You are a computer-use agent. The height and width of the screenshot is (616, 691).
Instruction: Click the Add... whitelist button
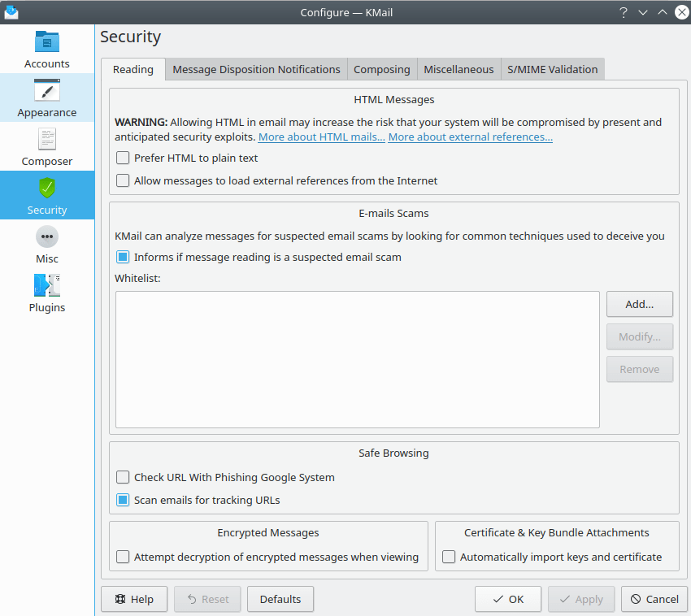(x=639, y=304)
